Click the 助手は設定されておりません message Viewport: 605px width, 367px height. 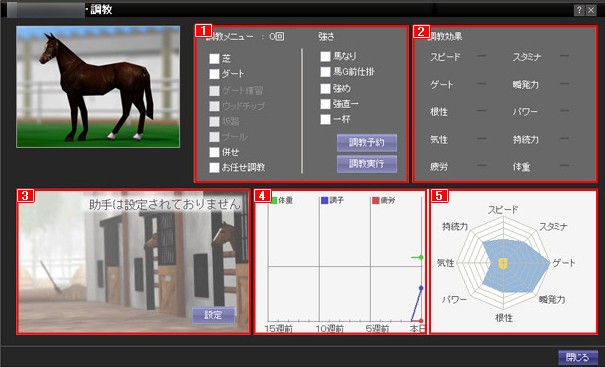164,205
